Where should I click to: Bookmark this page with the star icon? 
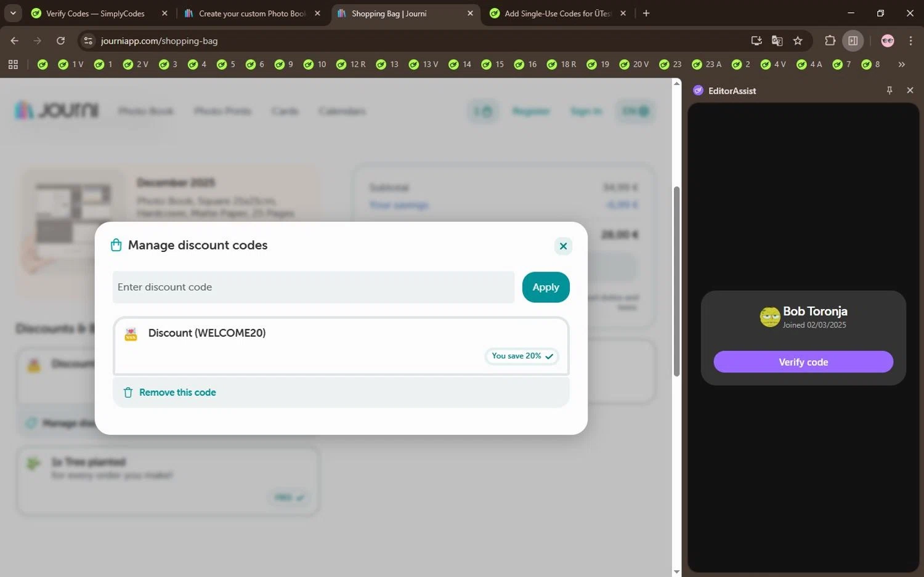[x=798, y=41]
